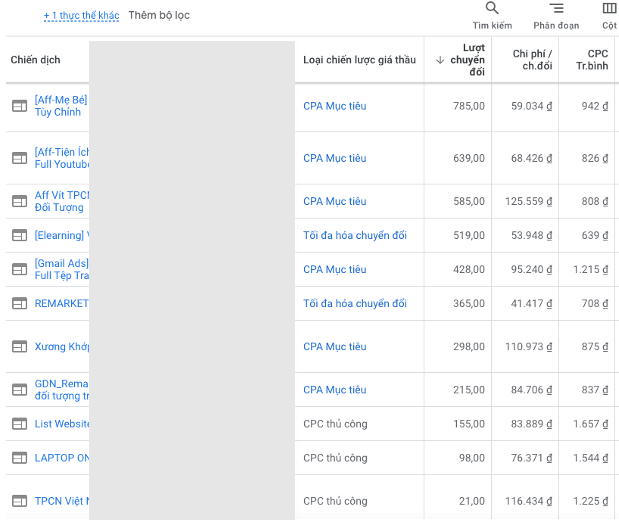The height and width of the screenshot is (520, 619).
Task: Click 'Tối đa hóa chuyển đổi' in REMARKET row
Action: (x=355, y=303)
